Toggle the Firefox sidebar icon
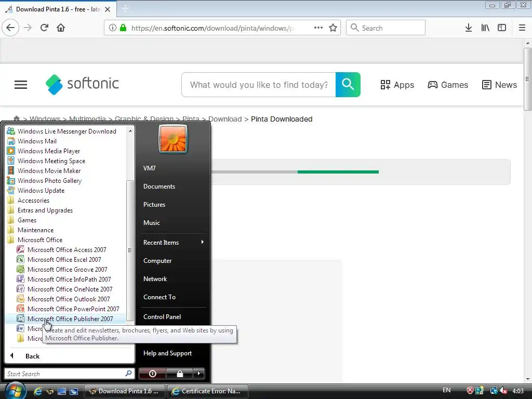Screen dimensions: 532x399 point(502,28)
